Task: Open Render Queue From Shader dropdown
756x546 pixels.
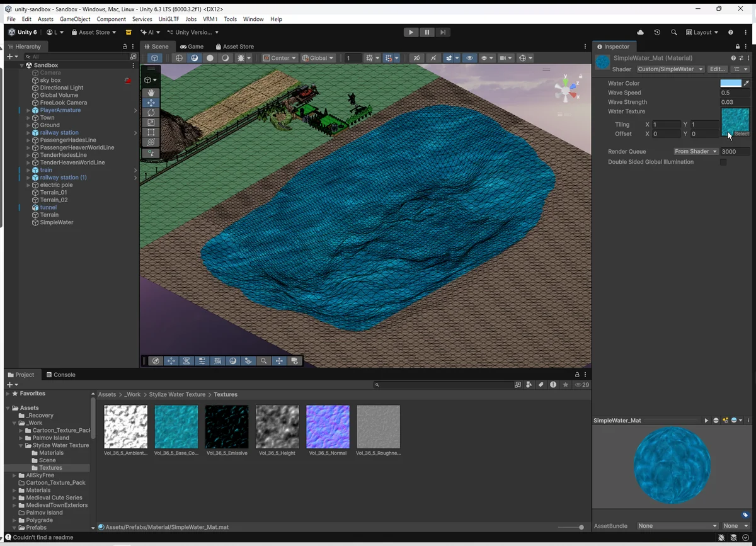Action: coord(696,152)
